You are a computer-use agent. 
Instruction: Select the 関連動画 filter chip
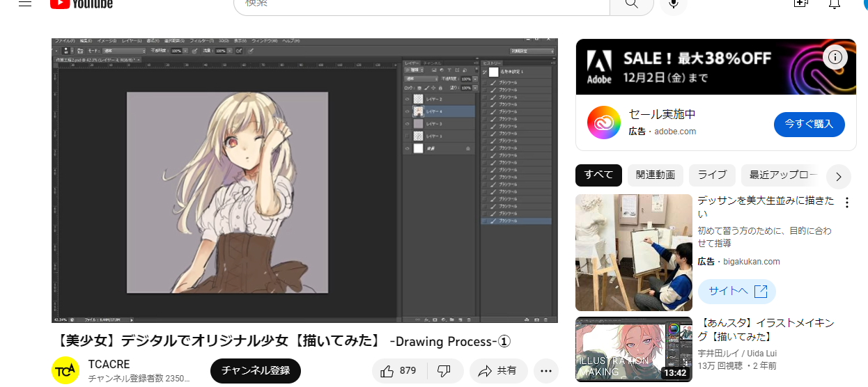pos(656,175)
